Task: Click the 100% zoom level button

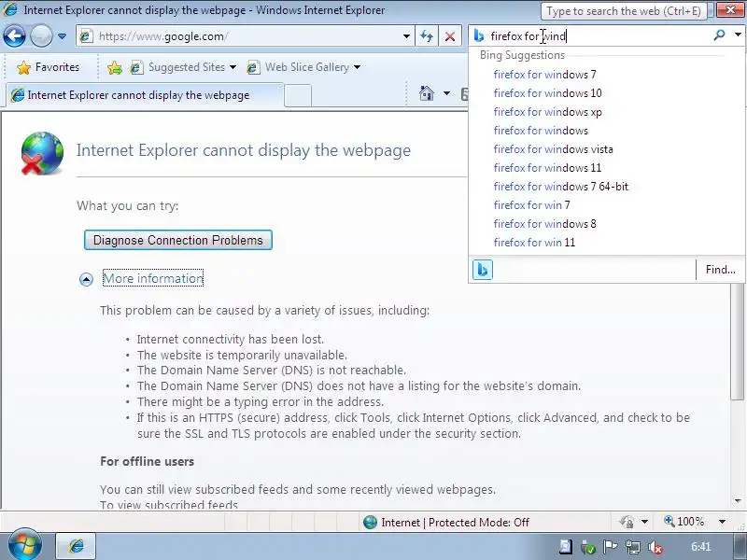Action: (x=684, y=522)
